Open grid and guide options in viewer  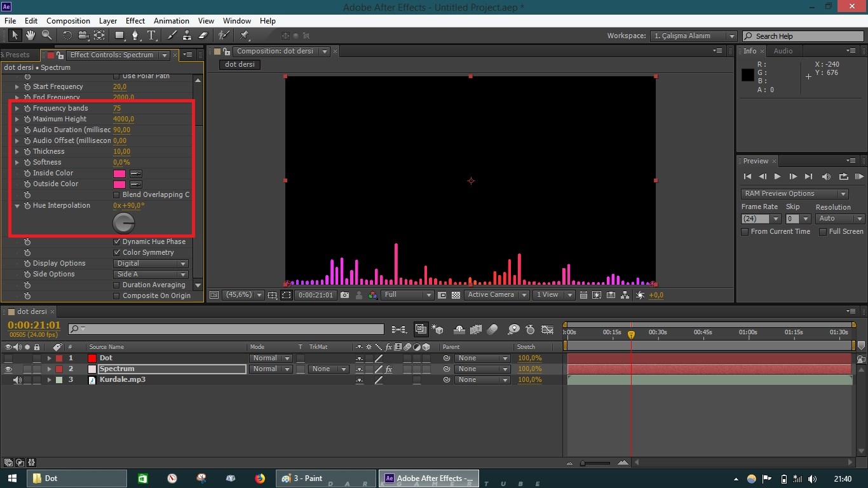pos(272,295)
